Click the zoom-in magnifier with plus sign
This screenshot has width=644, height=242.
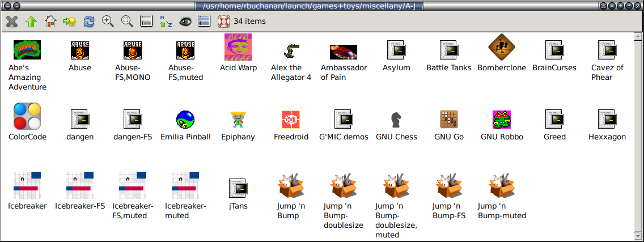[108, 22]
